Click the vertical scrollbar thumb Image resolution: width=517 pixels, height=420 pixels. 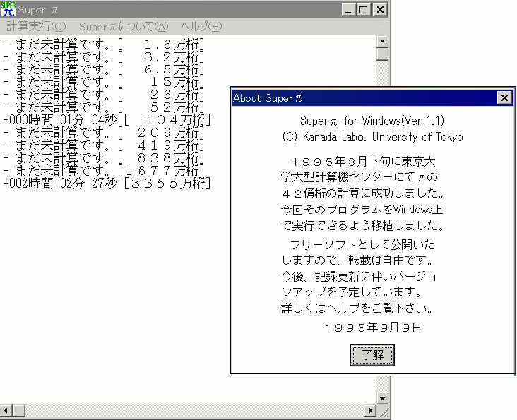point(382,54)
